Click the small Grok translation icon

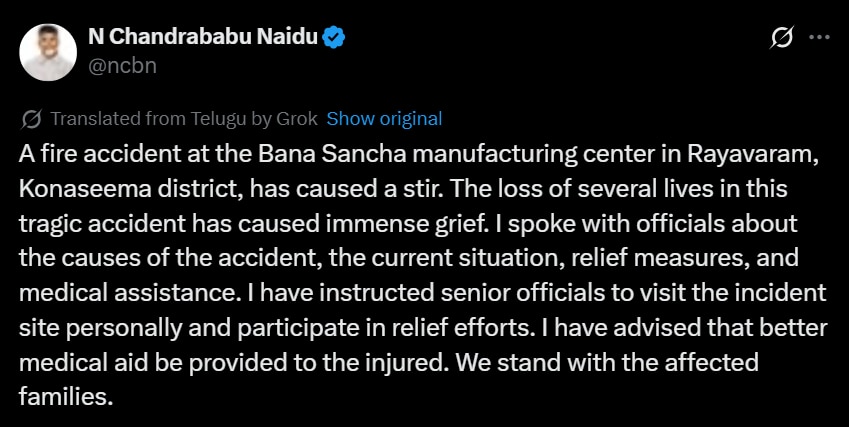point(31,119)
